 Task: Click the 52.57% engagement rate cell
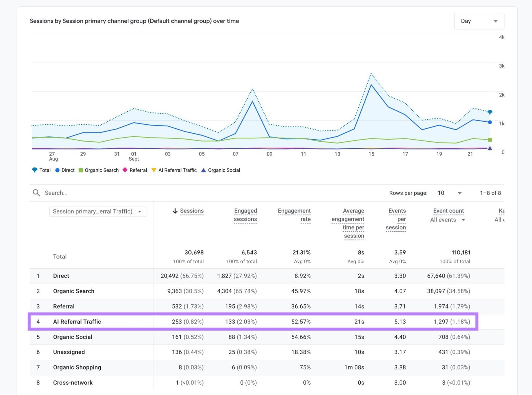[301, 322]
